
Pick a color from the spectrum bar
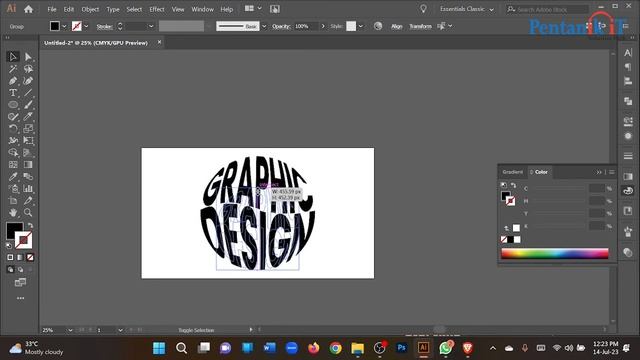pyautogui.click(x=555, y=253)
